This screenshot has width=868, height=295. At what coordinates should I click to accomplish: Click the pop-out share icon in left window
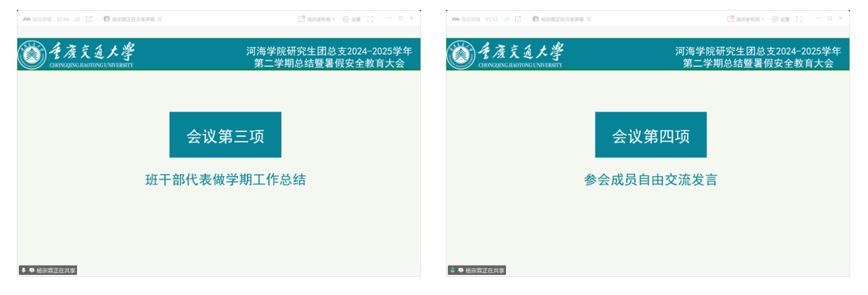pos(89,19)
